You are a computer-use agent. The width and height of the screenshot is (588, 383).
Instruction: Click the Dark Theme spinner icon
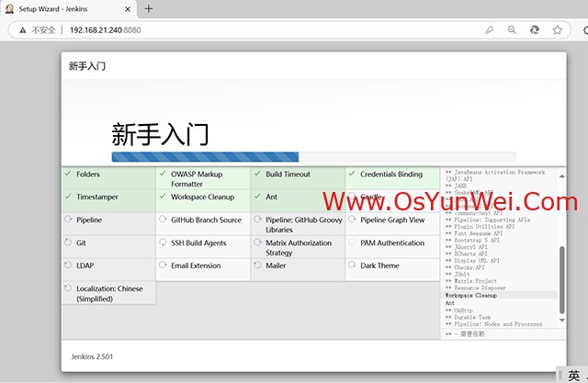click(352, 265)
